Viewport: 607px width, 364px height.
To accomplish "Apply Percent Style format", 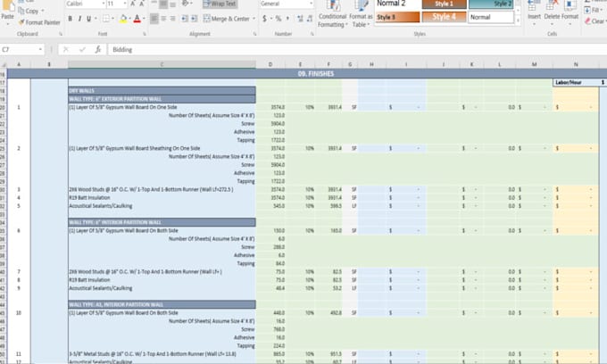I will point(279,19).
